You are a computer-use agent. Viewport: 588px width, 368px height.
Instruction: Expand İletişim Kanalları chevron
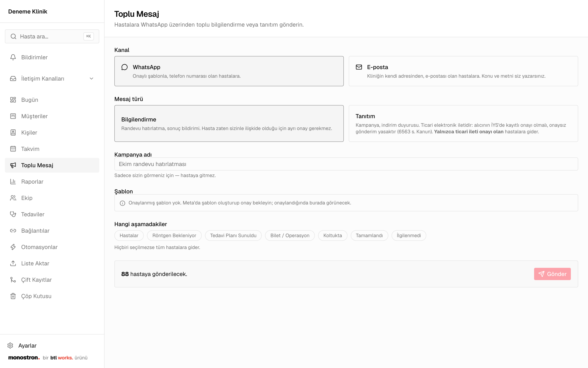(x=92, y=78)
